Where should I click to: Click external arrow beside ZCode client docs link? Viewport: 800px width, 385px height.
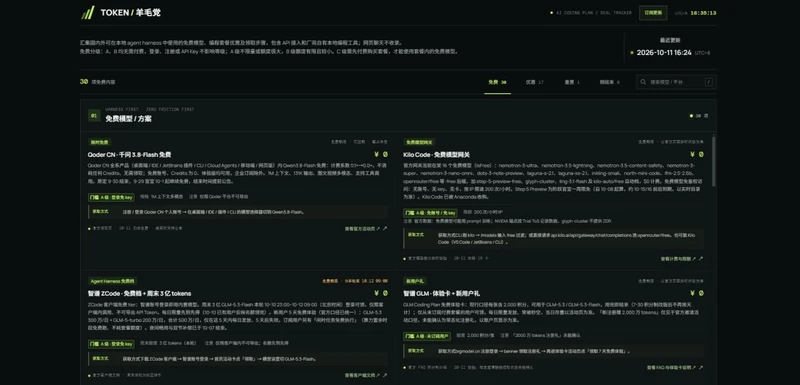385,375
